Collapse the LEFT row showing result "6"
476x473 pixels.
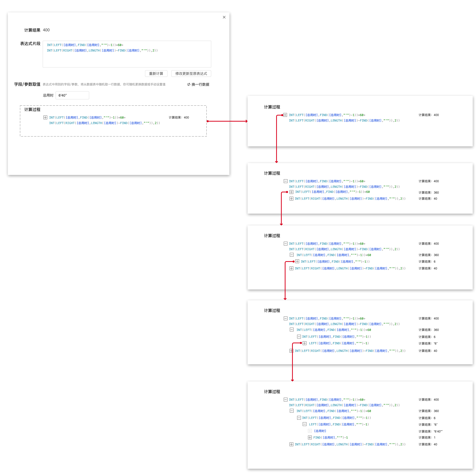pyautogui.click(x=305, y=424)
